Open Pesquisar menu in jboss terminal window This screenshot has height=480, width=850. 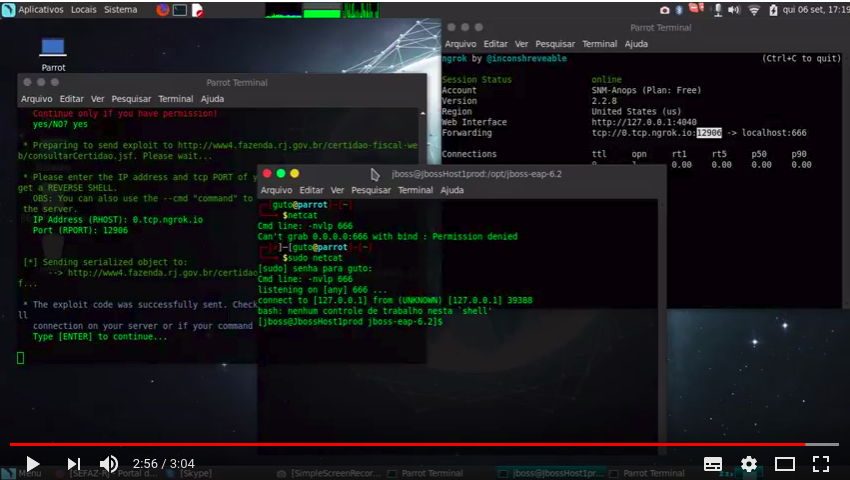click(x=371, y=190)
